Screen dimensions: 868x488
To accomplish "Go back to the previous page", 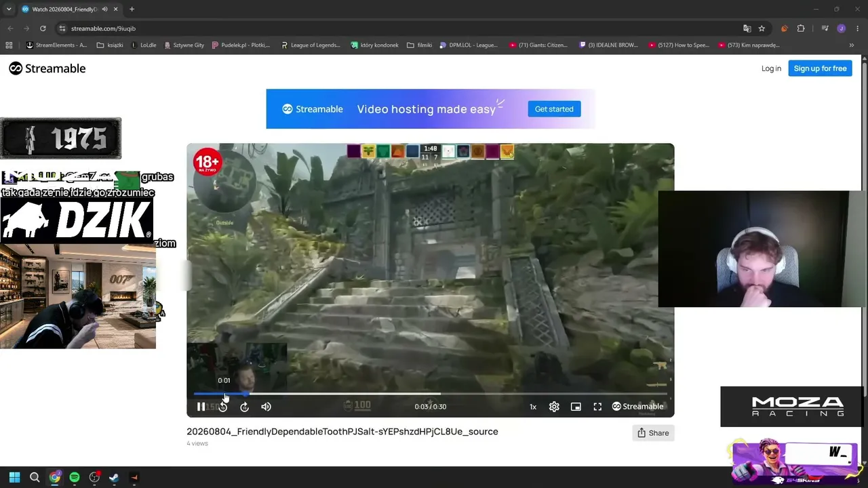I will [x=10, y=28].
